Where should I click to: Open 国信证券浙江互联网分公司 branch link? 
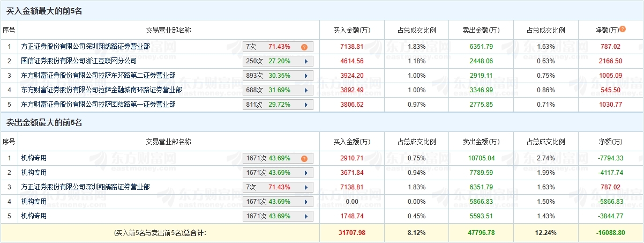79,61
